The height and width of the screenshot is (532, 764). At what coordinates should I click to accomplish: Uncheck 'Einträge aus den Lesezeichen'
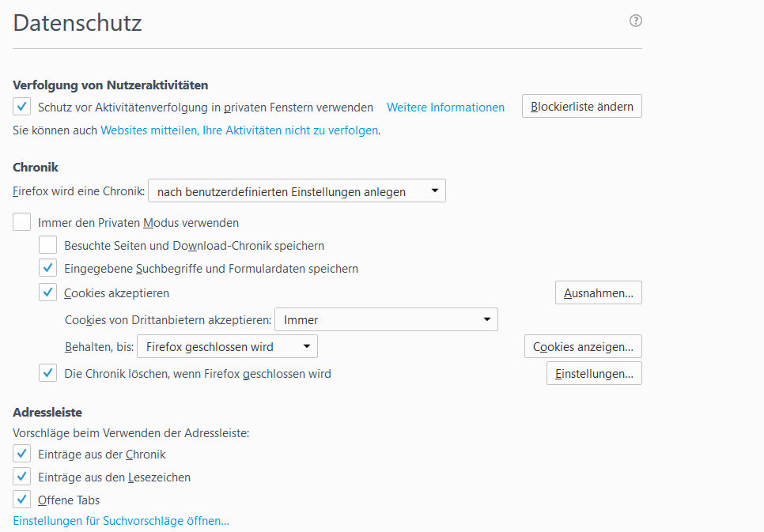22,477
